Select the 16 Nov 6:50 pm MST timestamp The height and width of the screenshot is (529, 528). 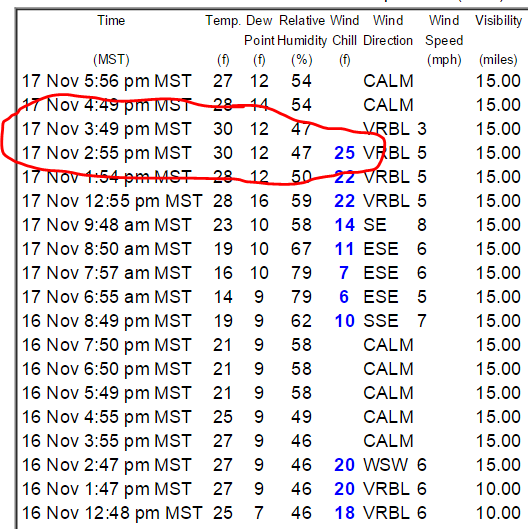tap(107, 369)
